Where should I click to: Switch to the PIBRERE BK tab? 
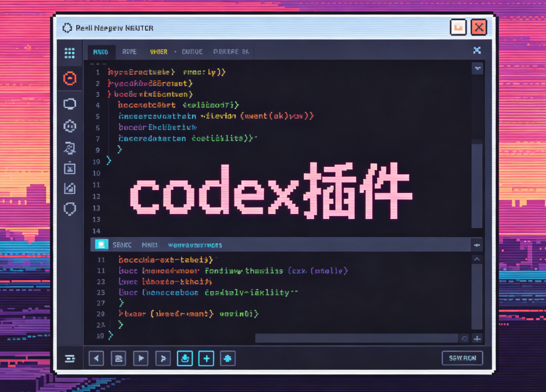(231, 52)
